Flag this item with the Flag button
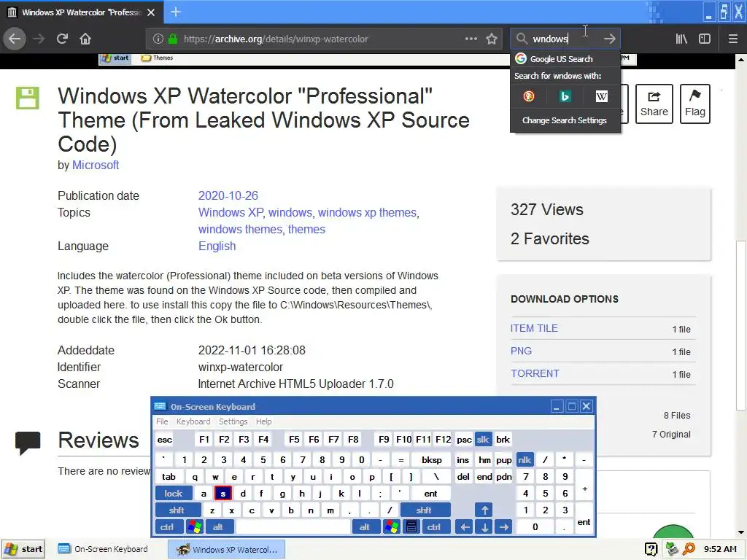 coord(695,104)
